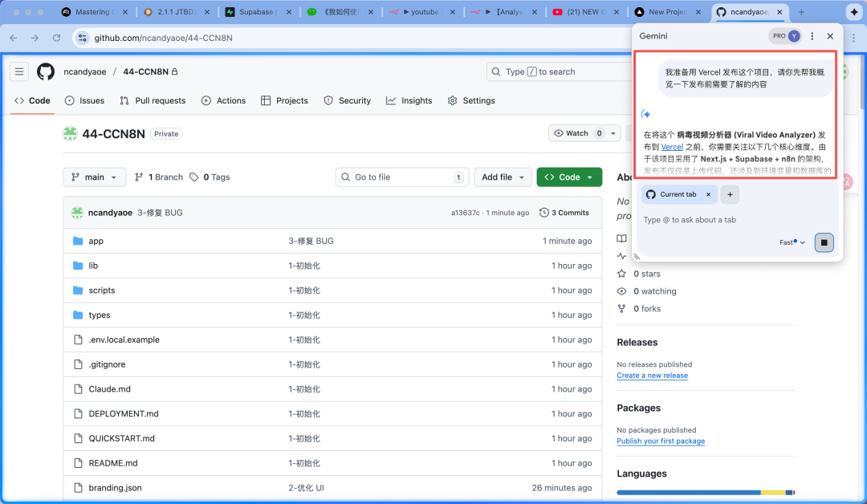Click the Vercel link in Gemini response
867x504 pixels.
672,147
